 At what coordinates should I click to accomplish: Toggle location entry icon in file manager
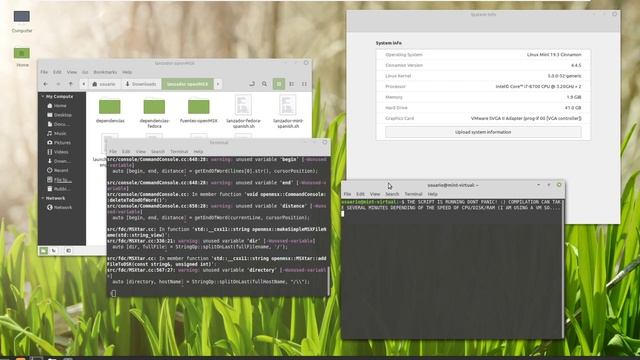pyautogui.click(x=252, y=84)
